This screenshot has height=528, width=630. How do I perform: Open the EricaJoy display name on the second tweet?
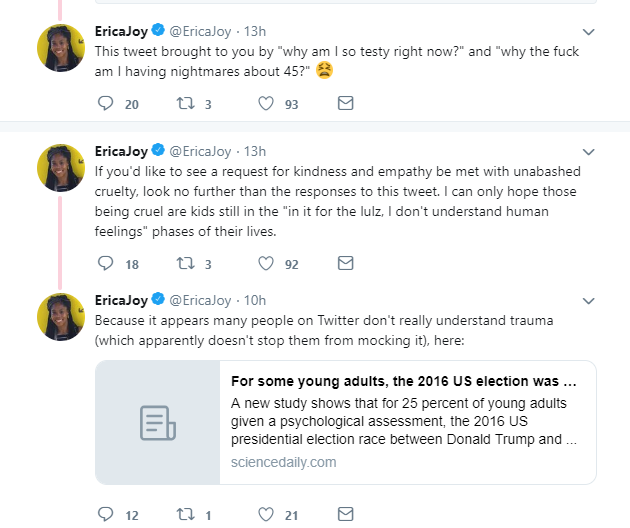click(x=121, y=151)
